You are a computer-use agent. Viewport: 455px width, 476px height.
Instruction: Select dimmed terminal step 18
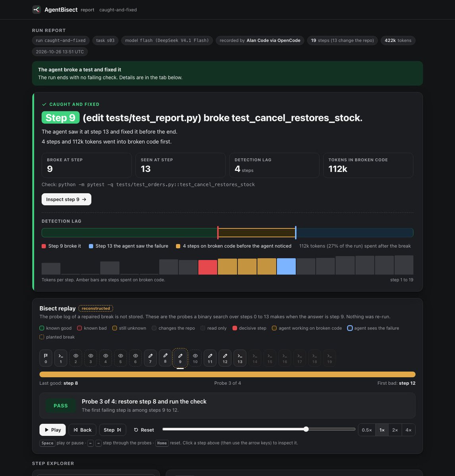click(x=314, y=358)
